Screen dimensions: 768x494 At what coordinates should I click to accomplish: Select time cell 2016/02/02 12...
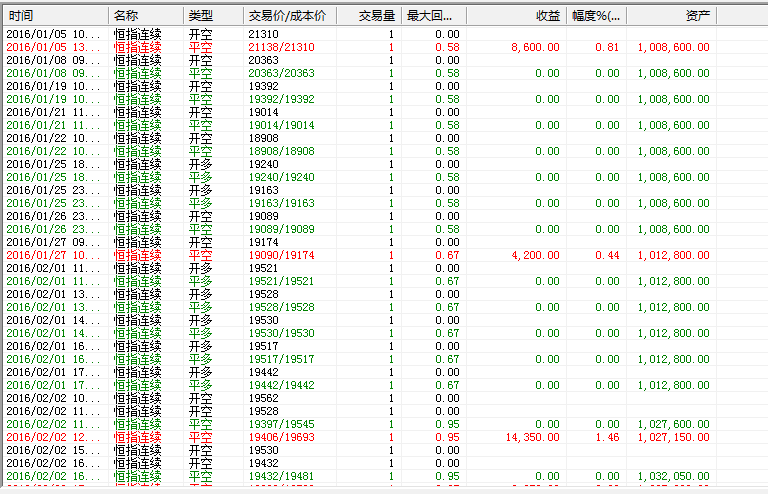click(53, 437)
